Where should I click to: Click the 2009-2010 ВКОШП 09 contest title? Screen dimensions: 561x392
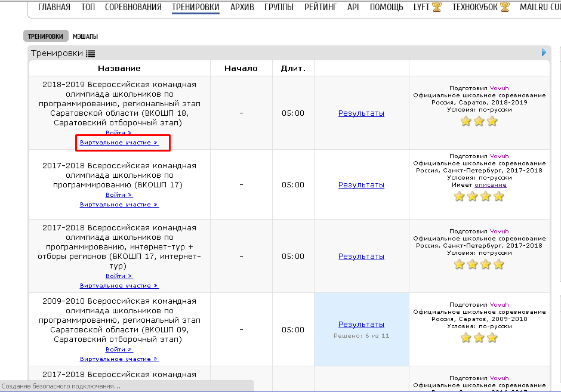click(x=119, y=320)
